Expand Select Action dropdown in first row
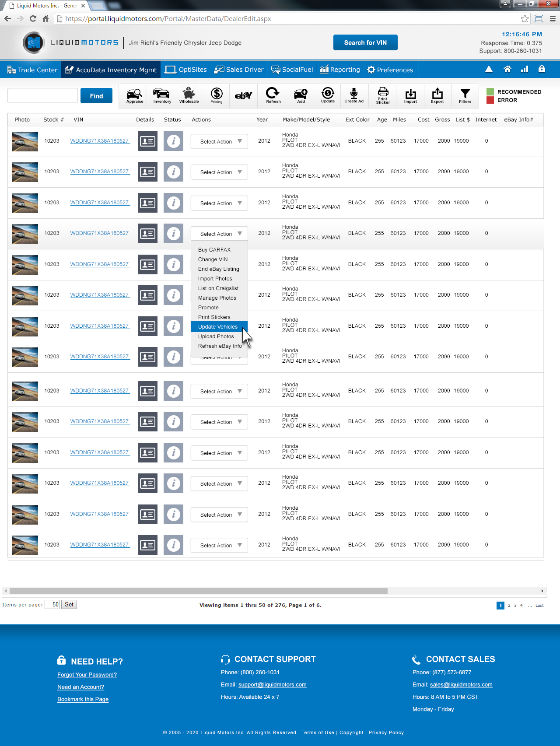Image resolution: width=560 pixels, height=746 pixels. (219, 141)
